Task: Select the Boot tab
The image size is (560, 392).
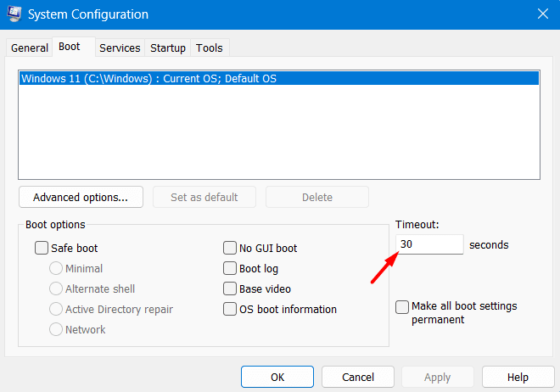Action: pos(74,47)
